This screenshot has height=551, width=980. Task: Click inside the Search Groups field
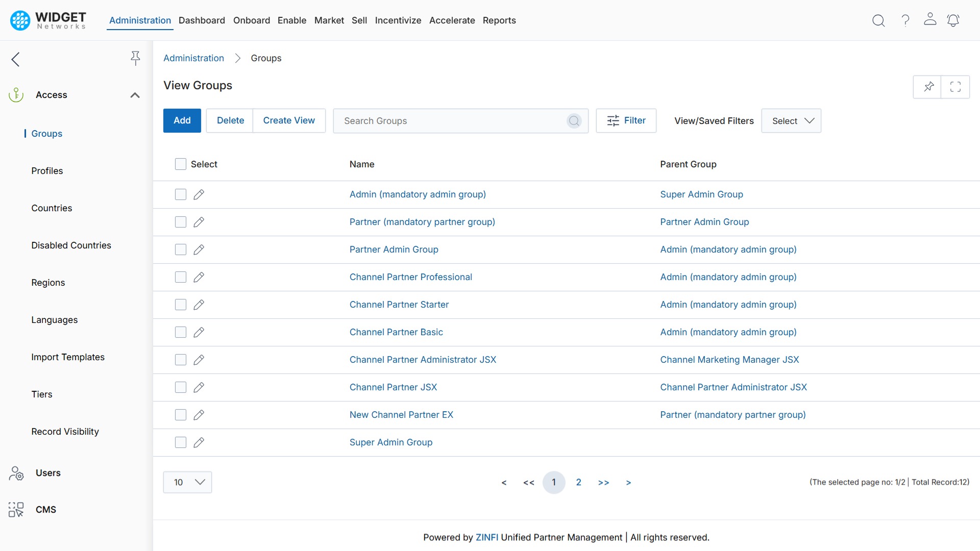[449, 120]
